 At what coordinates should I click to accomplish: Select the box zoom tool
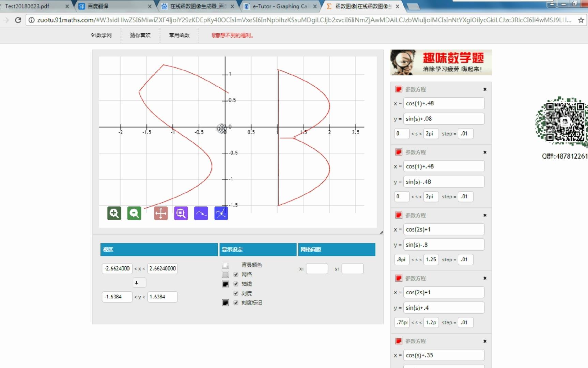(181, 214)
